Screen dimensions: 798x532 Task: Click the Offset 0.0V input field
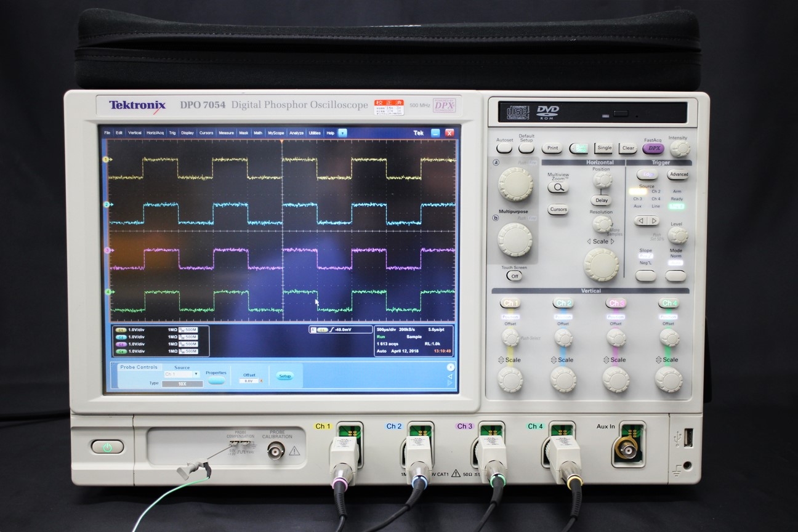pyautogui.click(x=248, y=381)
